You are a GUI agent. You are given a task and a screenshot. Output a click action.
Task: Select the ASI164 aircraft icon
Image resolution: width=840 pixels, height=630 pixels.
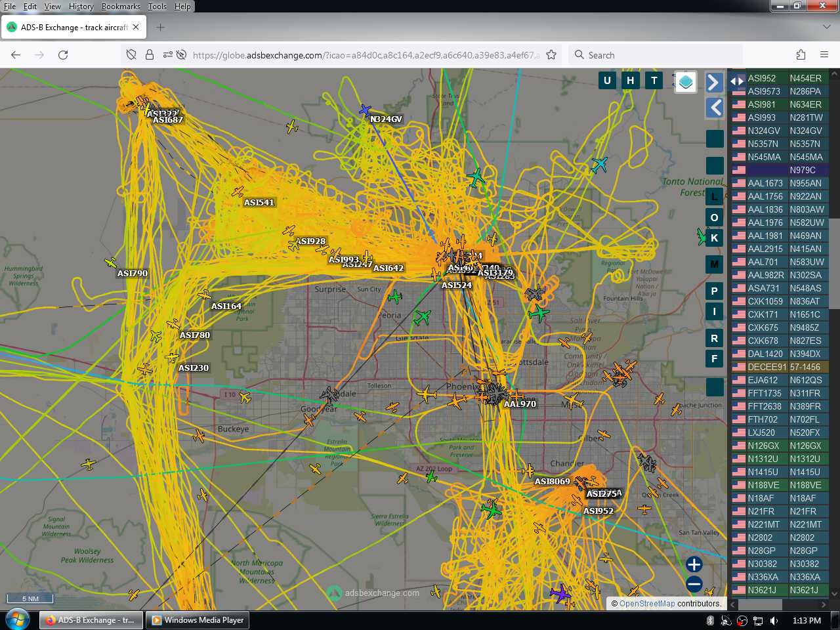point(205,295)
